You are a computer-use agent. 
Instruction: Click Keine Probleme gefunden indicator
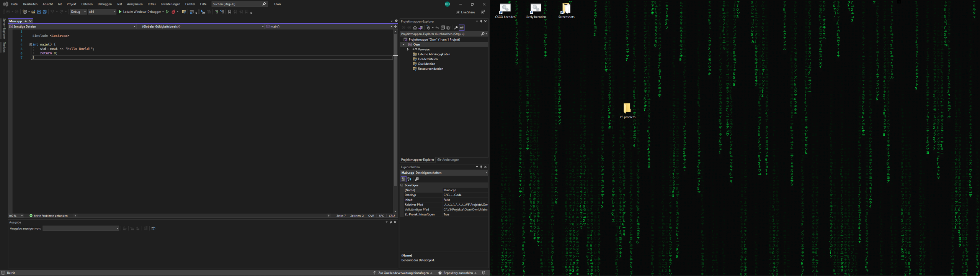point(49,216)
